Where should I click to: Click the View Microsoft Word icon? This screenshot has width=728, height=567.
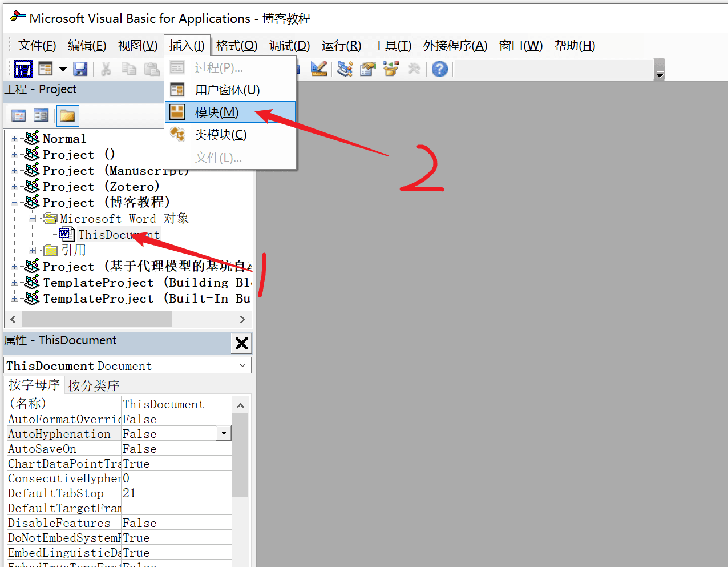pos(23,69)
